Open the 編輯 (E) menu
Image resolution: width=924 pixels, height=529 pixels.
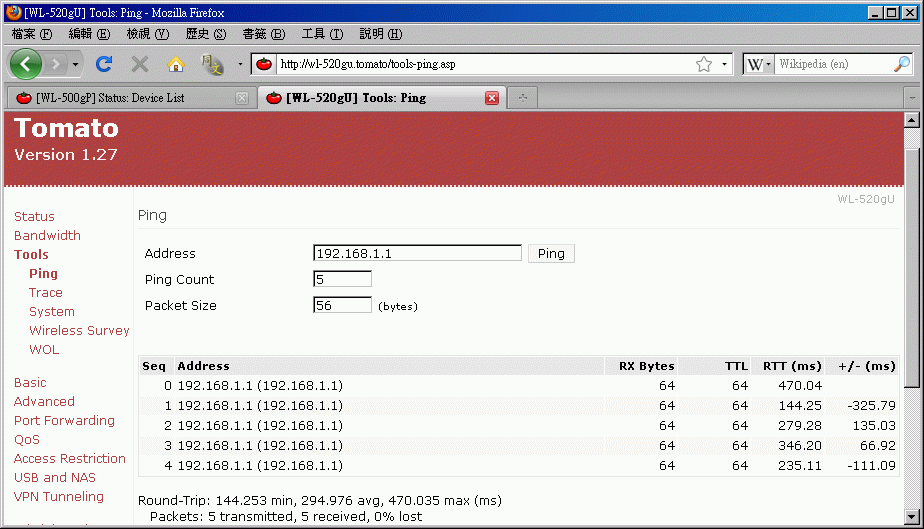89,34
